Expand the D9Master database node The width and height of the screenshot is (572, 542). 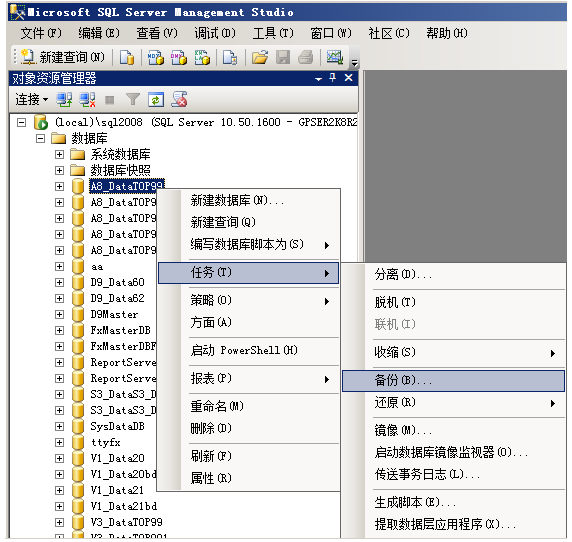click(x=59, y=314)
